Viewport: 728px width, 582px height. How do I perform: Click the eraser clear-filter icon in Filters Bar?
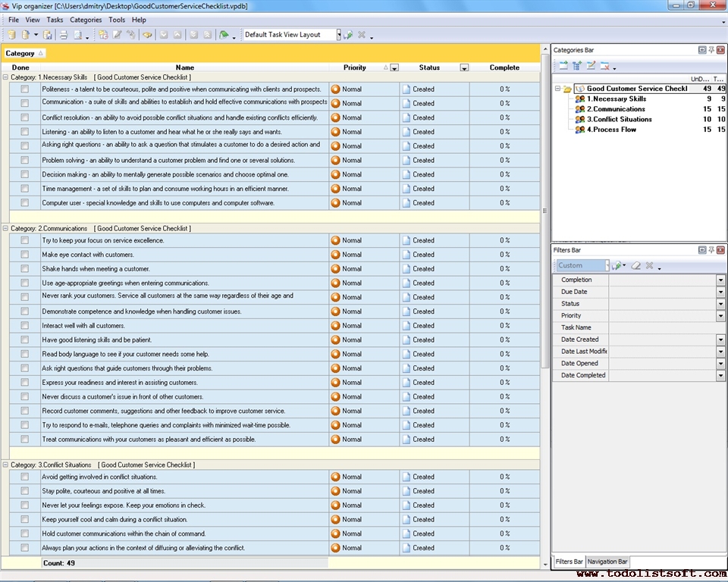pyautogui.click(x=636, y=266)
